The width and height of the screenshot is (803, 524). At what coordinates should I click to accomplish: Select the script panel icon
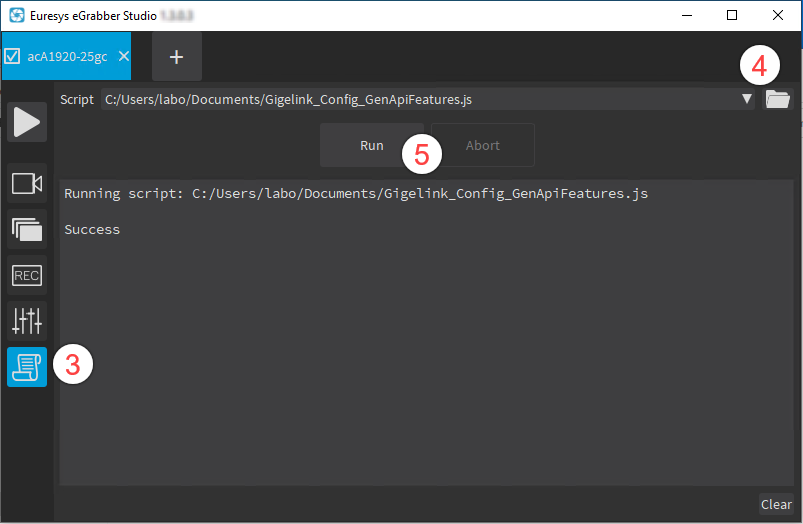[27, 367]
